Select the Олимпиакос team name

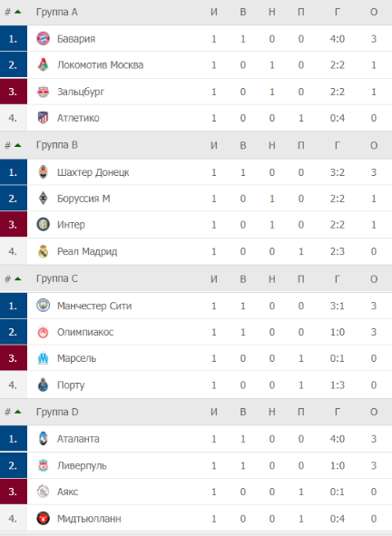[85, 332]
